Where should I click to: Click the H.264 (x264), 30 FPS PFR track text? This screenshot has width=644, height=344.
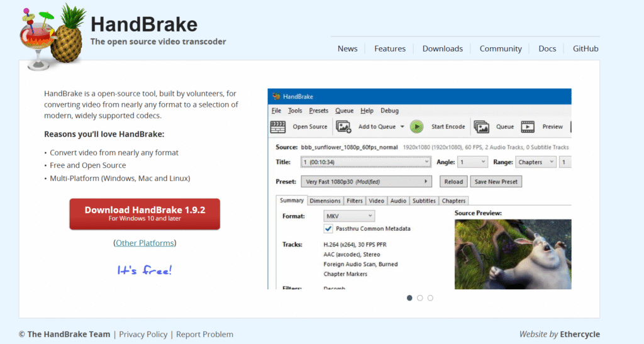click(355, 245)
